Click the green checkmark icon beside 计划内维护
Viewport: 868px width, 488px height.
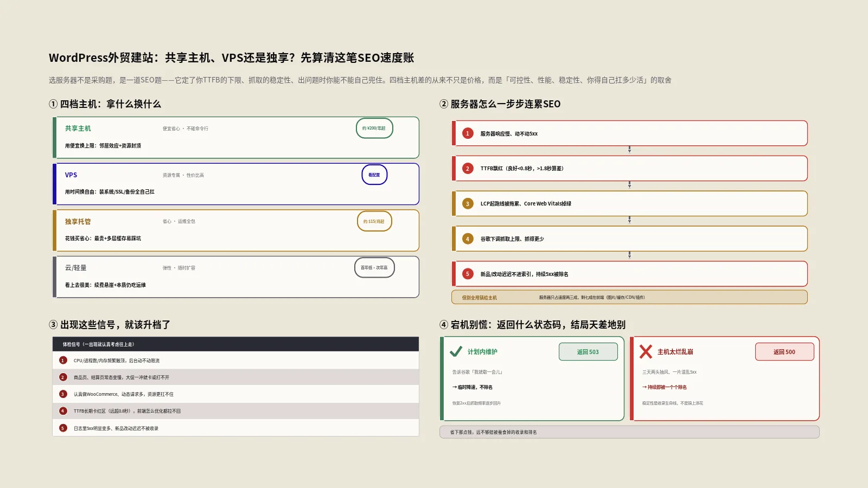tap(456, 351)
